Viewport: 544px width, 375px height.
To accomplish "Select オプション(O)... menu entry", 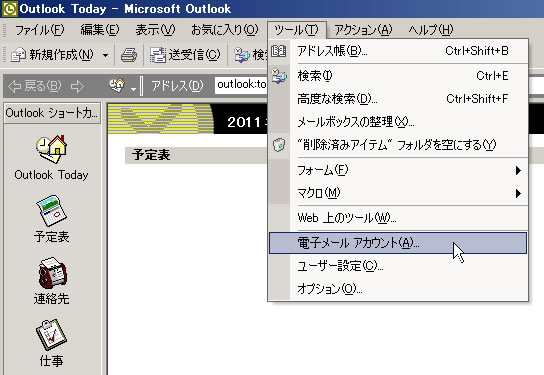I will (x=398, y=289).
